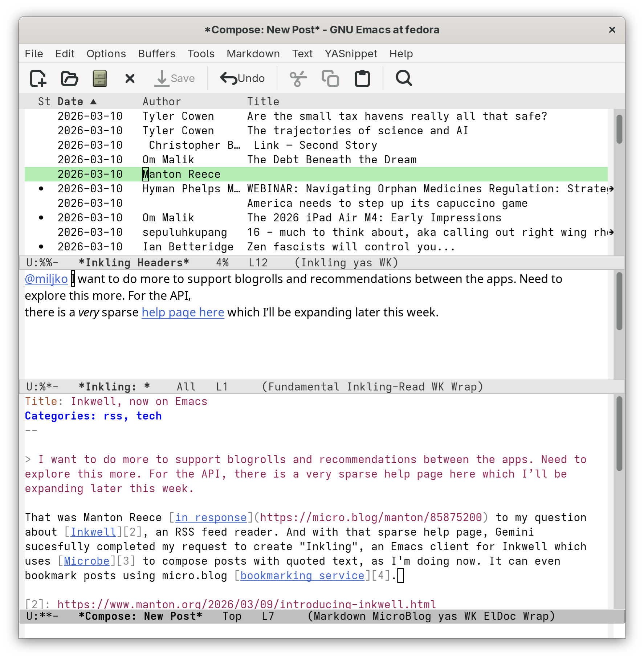Open the in response link
The image size is (644, 659).
click(x=212, y=517)
